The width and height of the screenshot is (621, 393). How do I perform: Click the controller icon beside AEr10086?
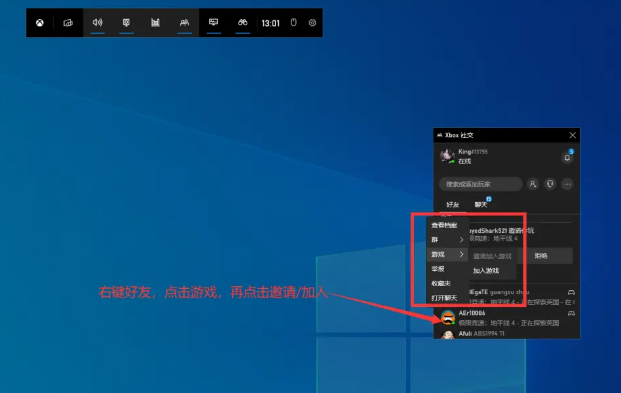tap(571, 313)
